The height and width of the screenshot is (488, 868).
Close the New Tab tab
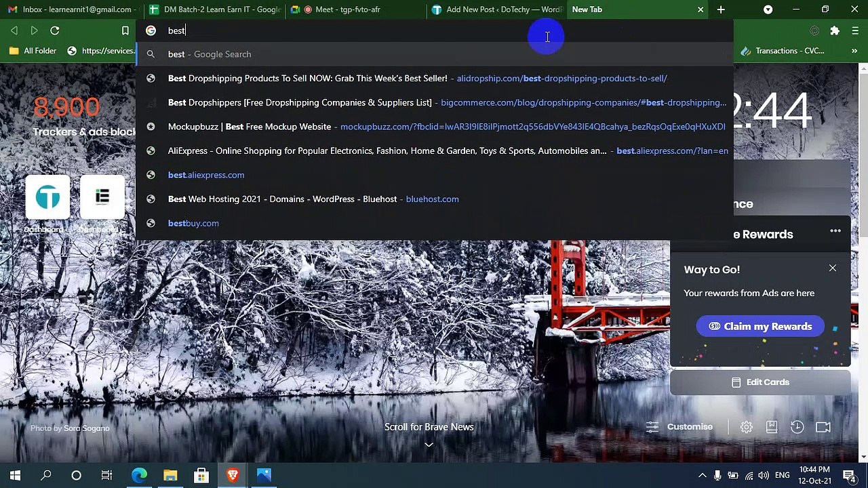click(x=701, y=9)
